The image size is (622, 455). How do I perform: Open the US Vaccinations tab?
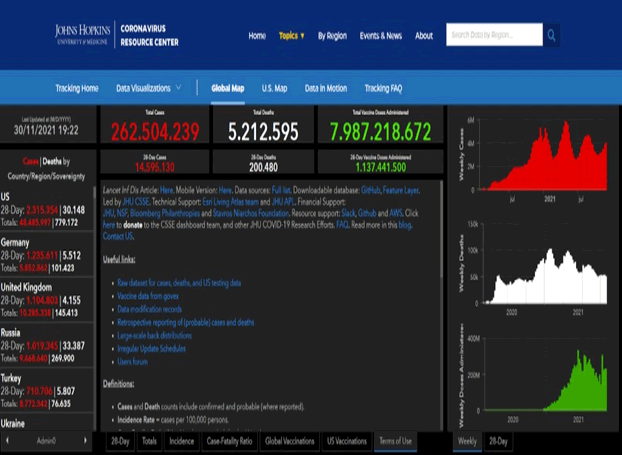(347, 441)
